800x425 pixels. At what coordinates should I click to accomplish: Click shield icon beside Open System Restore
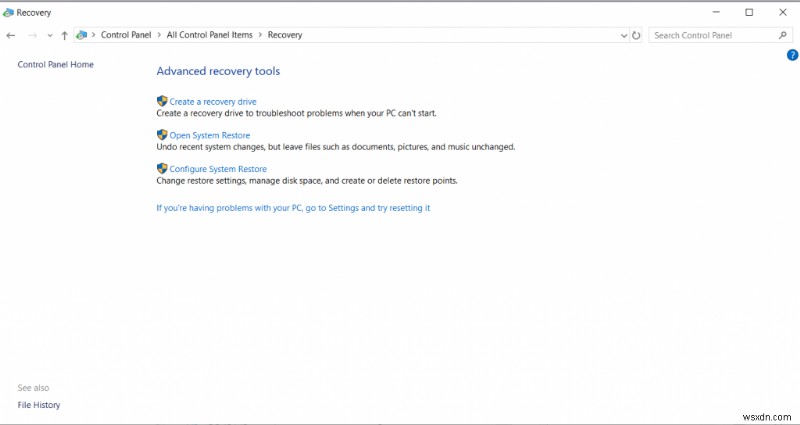tap(162, 135)
